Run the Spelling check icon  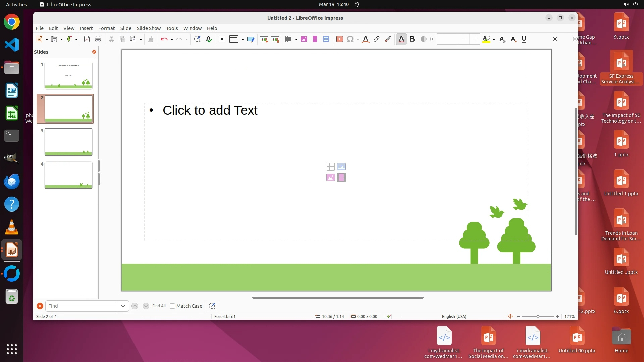(209, 39)
